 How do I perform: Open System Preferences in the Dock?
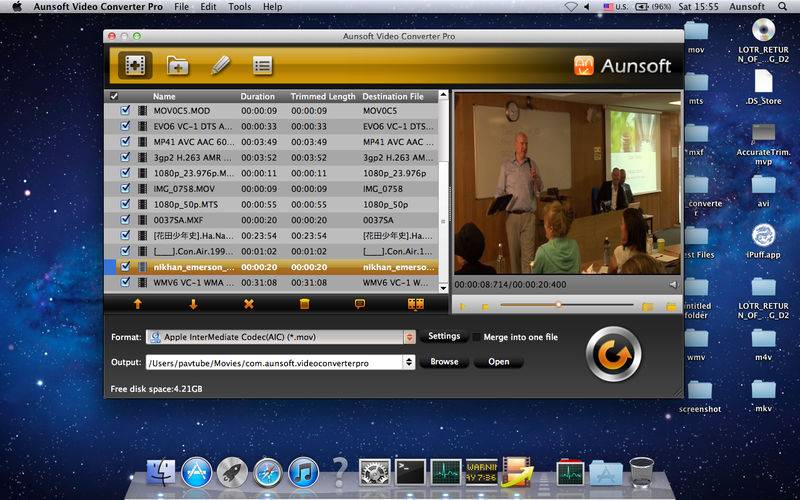click(374, 472)
